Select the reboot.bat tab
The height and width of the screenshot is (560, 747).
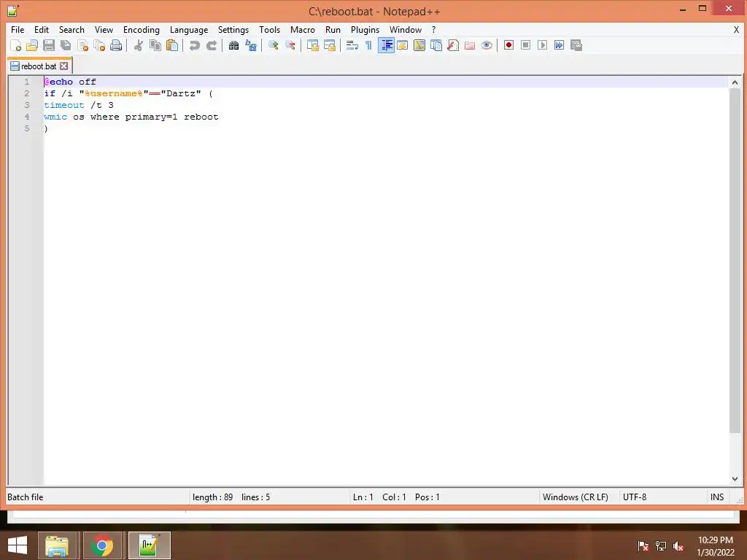point(38,66)
